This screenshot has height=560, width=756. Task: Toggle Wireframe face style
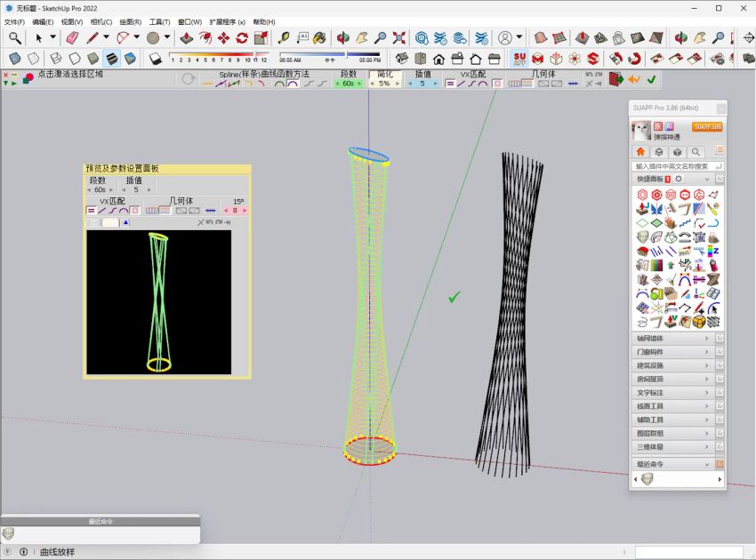pyautogui.click(x=56, y=59)
